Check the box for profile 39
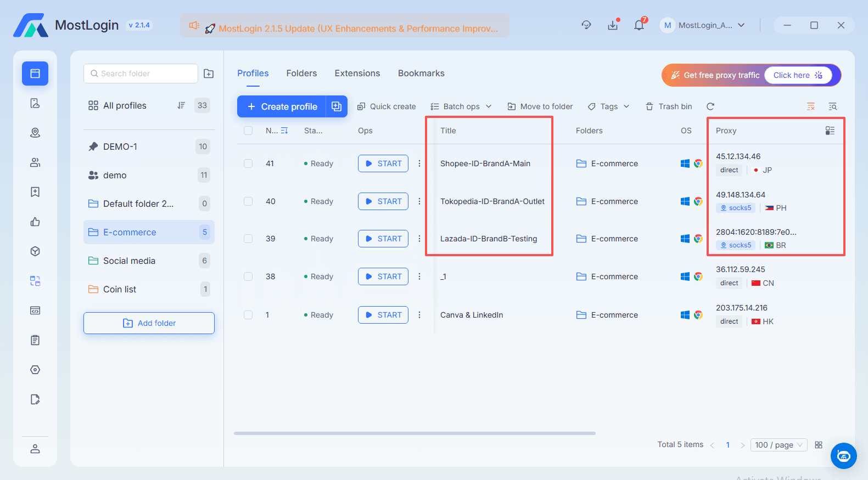Image resolution: width=868 pixels, height=480 pixels. (248, 239)
